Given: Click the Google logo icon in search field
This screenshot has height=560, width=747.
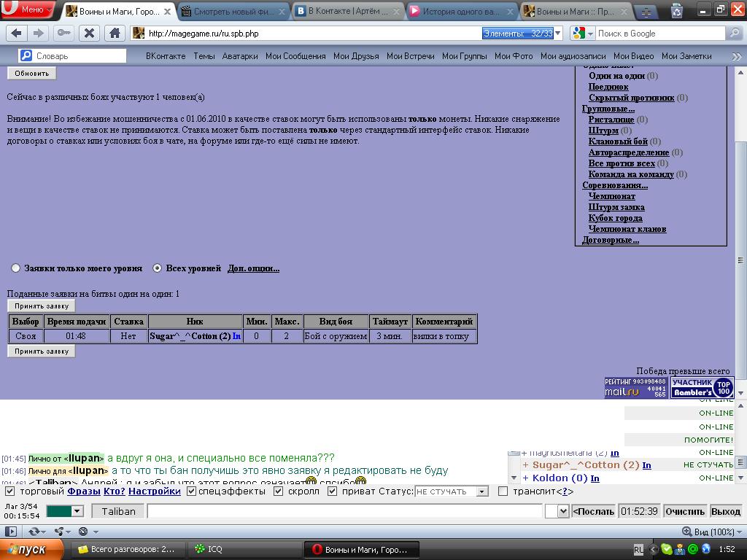Looking at the screenshot, I should (578, 33).
